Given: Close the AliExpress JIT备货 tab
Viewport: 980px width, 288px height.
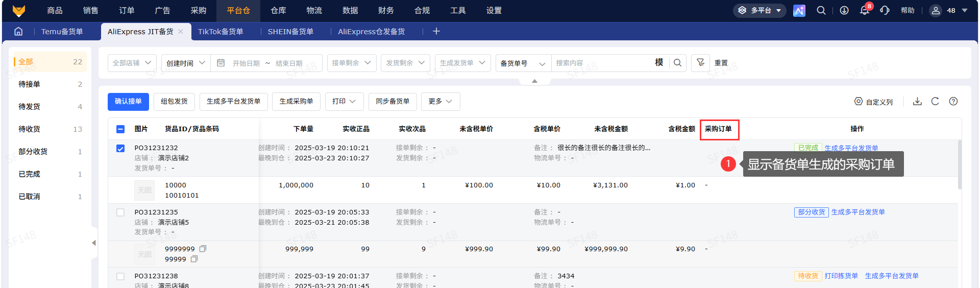Looking at the screenshot, I should [181, 31].
